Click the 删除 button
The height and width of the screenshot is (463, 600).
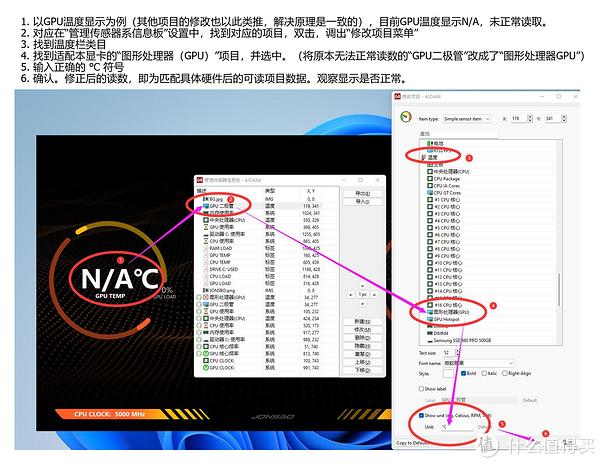click(362, 338)
